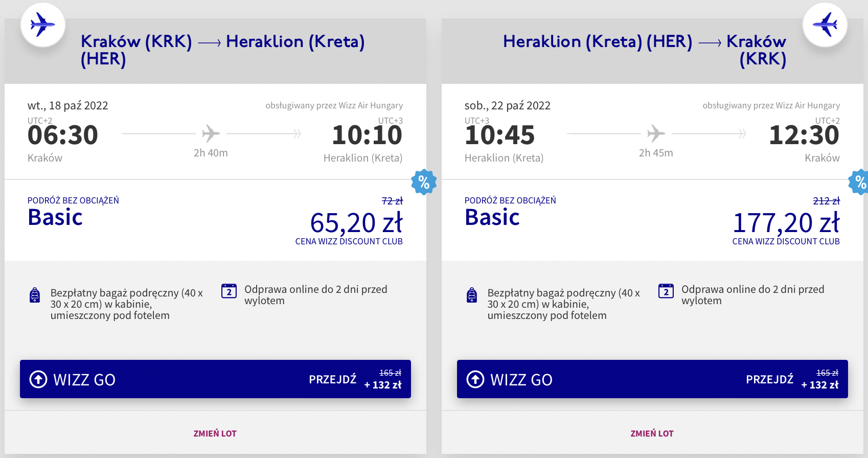Image resolution: width=868 pixels, height=458 pixels.
Task: Click the outbound online check-in calendar icon
Action: click(229, 291)
